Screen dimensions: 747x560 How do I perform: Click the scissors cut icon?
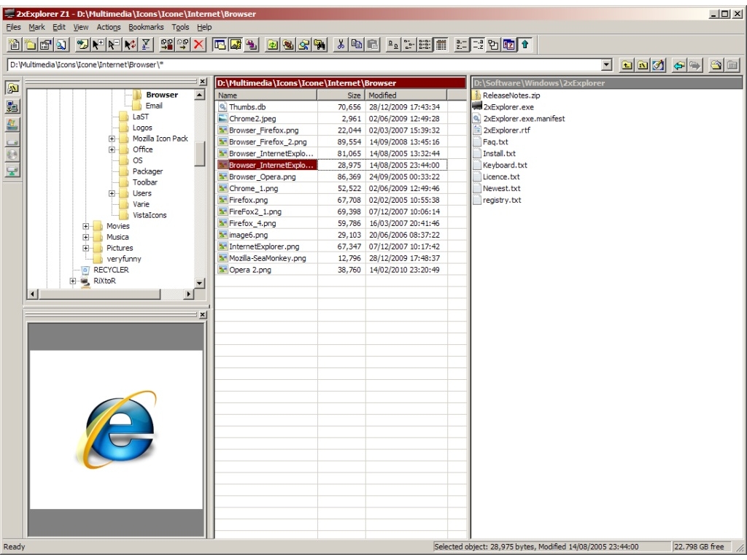point(341,44)
